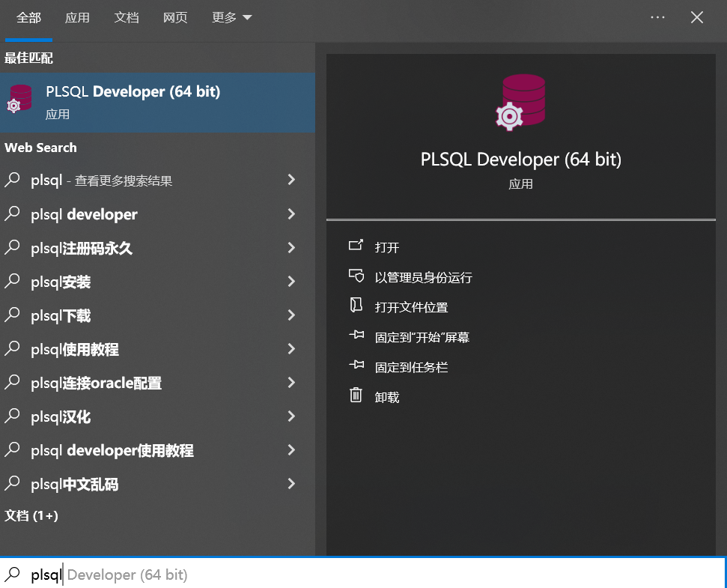This screenshot has height=588, width=727.
Task: Select the 'plsql中文乱码' suggestion
Action: click(158, 484)
